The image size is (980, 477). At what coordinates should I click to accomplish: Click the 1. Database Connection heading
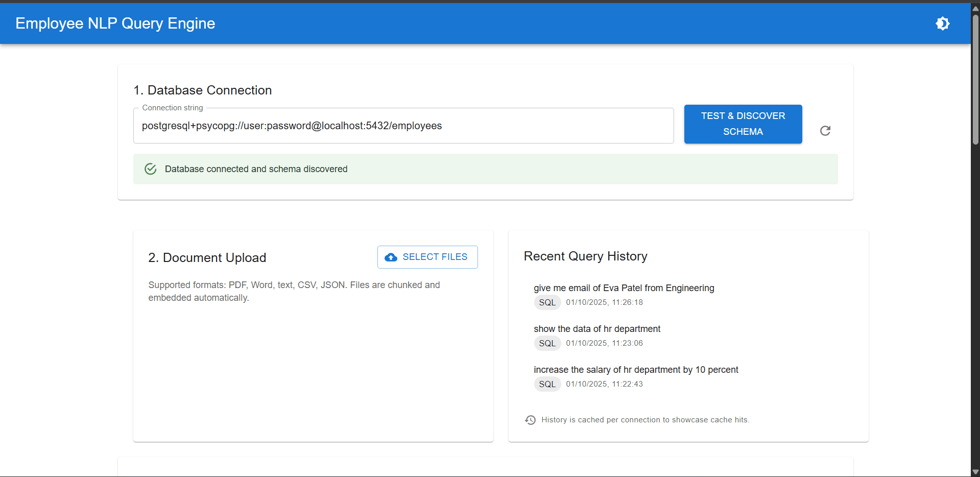click(202, 90)
